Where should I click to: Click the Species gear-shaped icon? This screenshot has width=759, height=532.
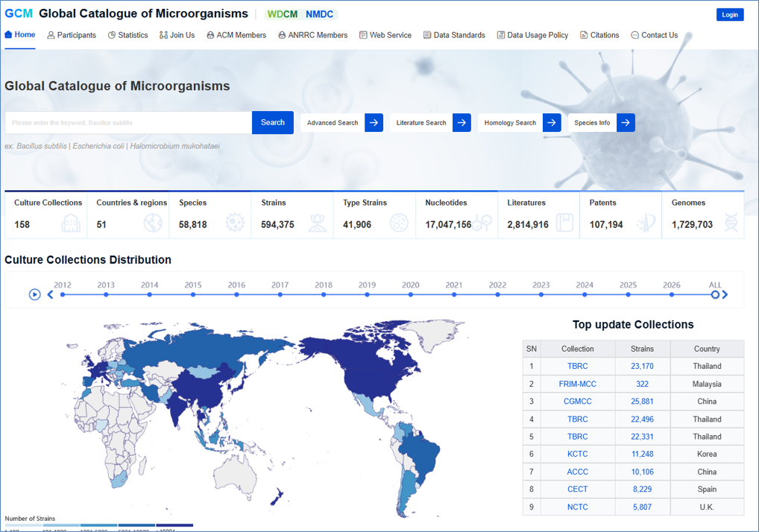click(x=235, y=223)
